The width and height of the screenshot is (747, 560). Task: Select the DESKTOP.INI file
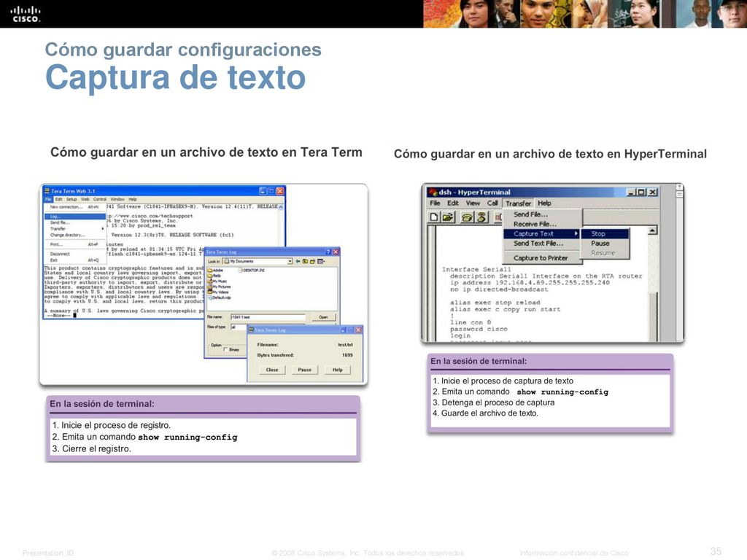251,270
